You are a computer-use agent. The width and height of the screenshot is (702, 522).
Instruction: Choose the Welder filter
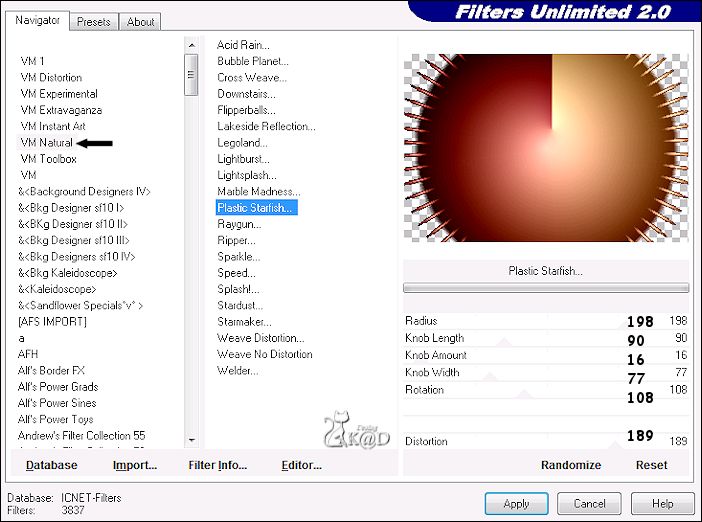coord(237,371)
